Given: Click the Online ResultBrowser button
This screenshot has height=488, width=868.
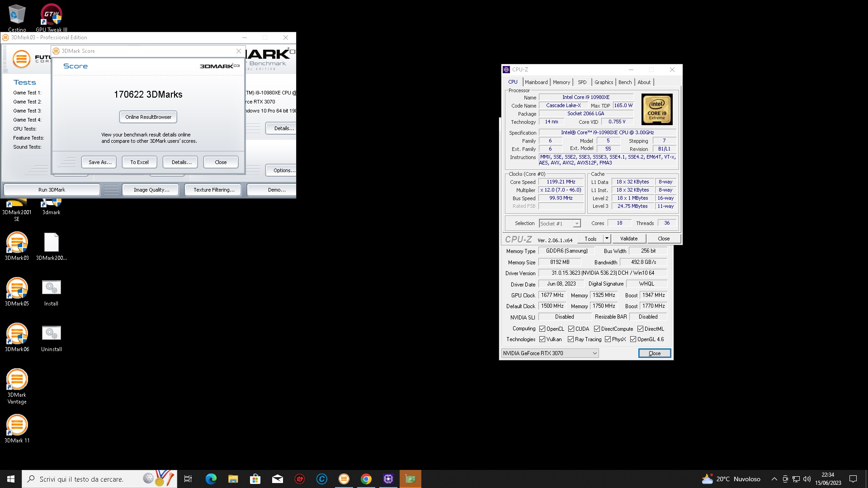Looking at the screenshot, I should tap(148, 117).
